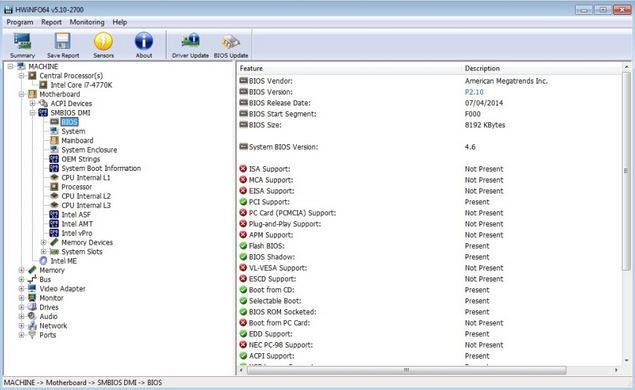Select System Boot Information entry
The width and height of the screenshot is (635, 390).
click(x=101, y=168)
